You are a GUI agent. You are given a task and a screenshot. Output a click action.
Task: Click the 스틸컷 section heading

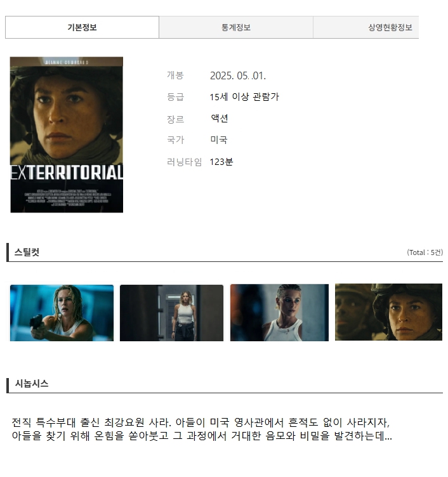[x=27, y=252]
